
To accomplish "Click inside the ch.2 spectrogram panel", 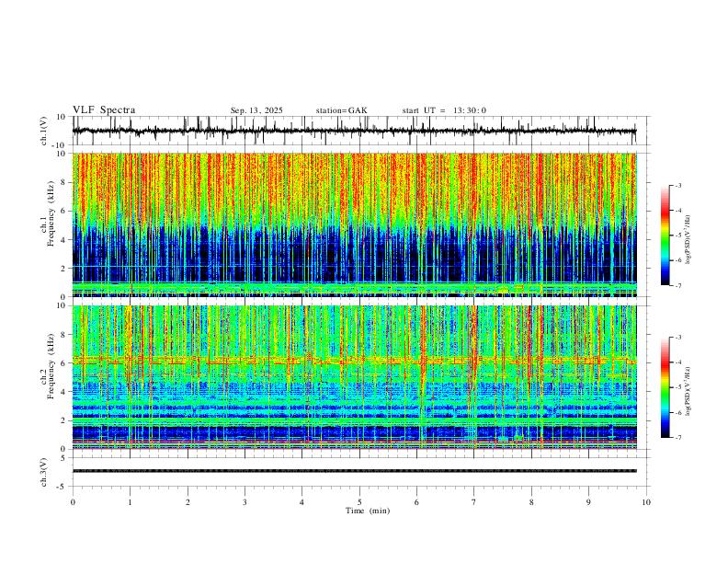I will 354,377.
